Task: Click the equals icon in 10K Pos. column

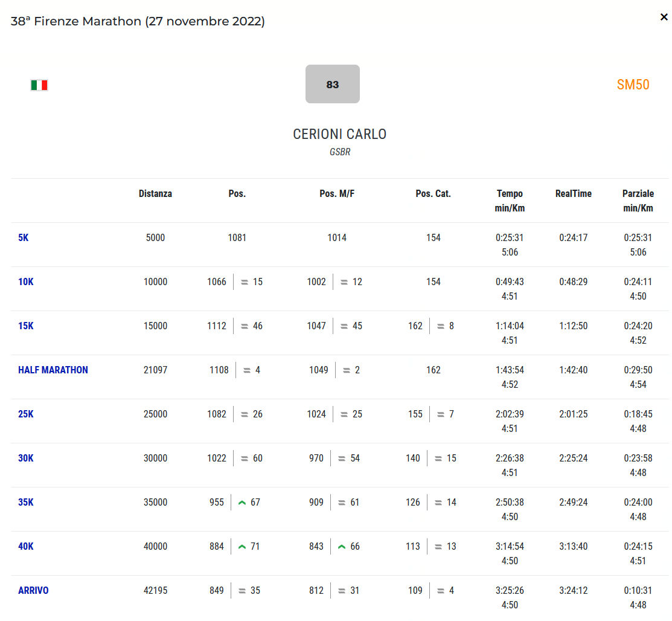Action: click(245, 282)
